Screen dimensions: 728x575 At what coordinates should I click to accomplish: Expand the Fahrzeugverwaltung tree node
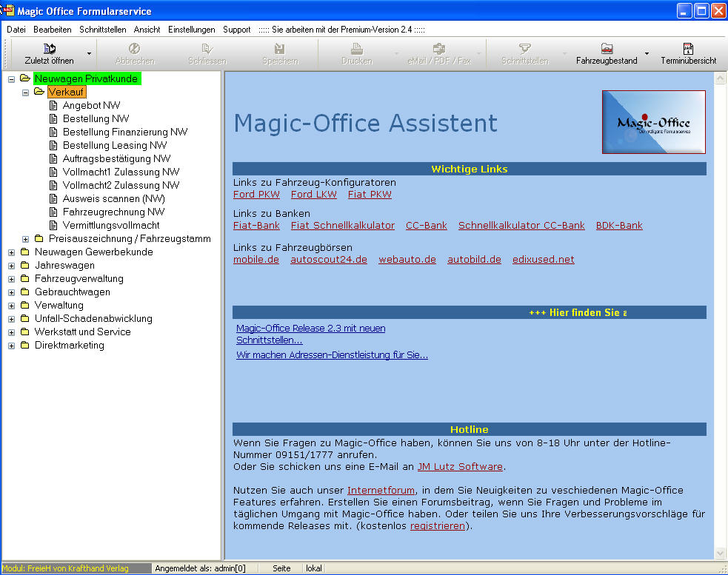point(12,280)
